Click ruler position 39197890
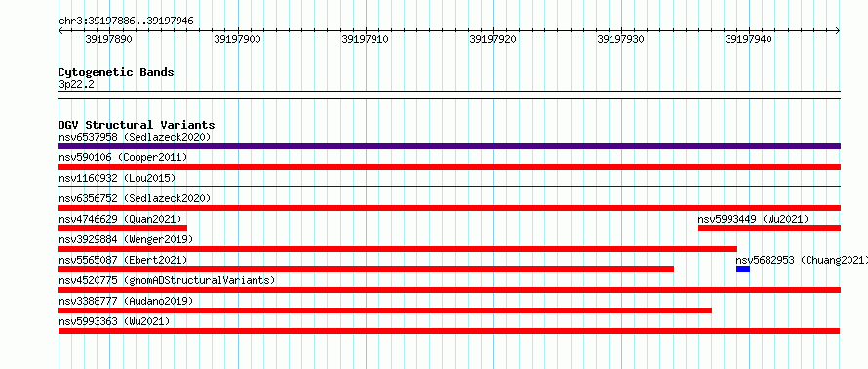 pos(109,39)
